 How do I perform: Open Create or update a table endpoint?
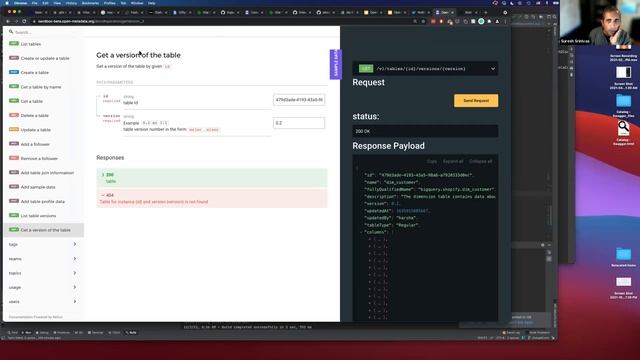43,58
